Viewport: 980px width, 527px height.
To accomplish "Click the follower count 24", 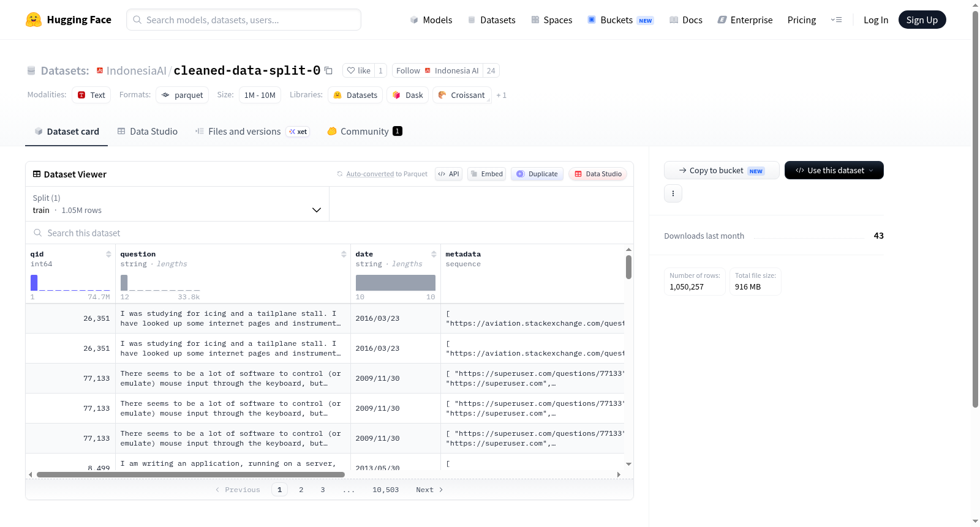I will pyautogui.click(x=491, y=70).
